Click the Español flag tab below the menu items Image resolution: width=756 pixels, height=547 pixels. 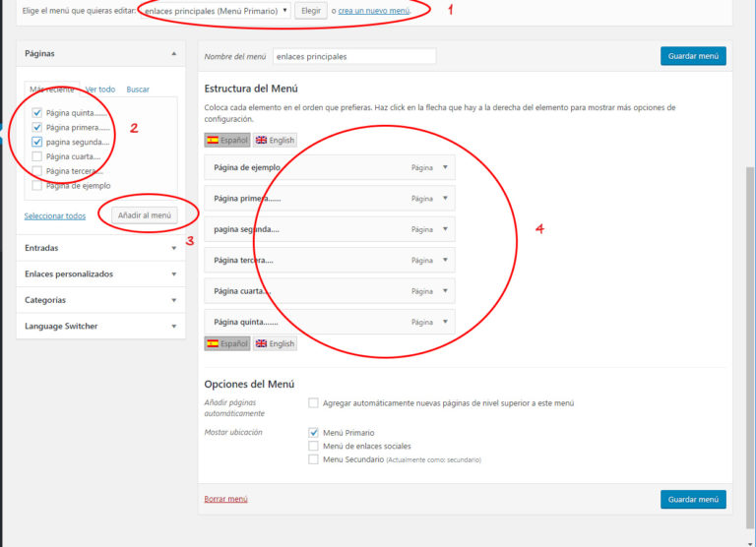pyautogui.click(x=226, y=344)
